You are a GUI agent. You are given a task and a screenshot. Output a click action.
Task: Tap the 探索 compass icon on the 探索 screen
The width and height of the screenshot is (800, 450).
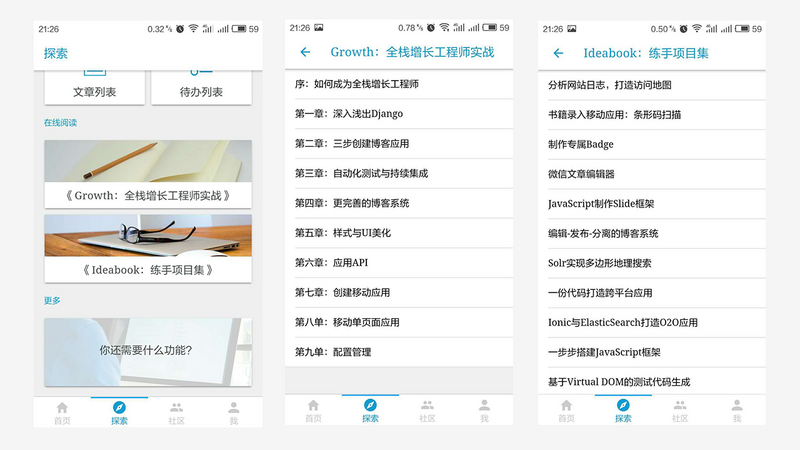(x=119, y=408)
